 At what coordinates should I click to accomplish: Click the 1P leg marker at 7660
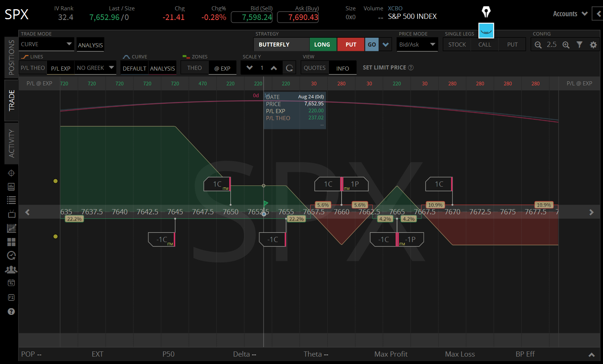pos(355,184)
